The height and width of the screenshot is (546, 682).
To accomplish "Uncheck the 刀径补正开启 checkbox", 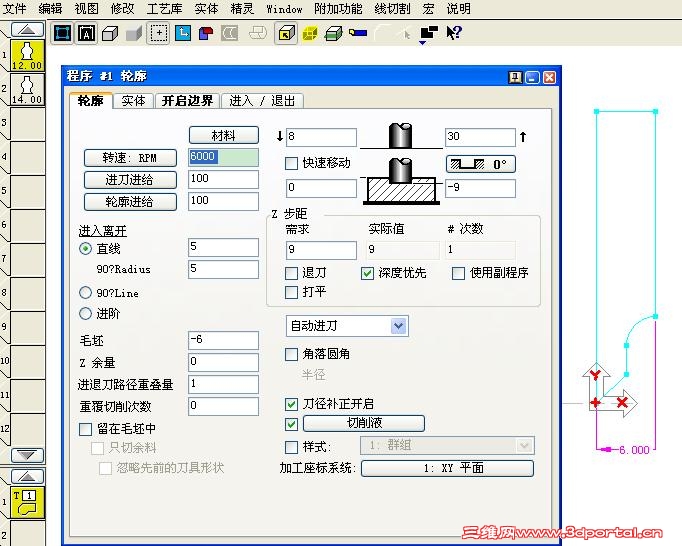I will tap(291, 404).
